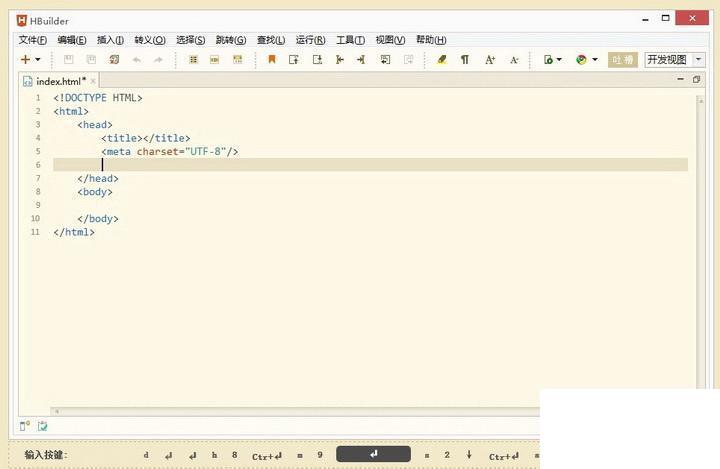Select the index.html editor tab
The width and height of the screenshot is (720, 469).
pyautogui.click(x=60, y=81)
